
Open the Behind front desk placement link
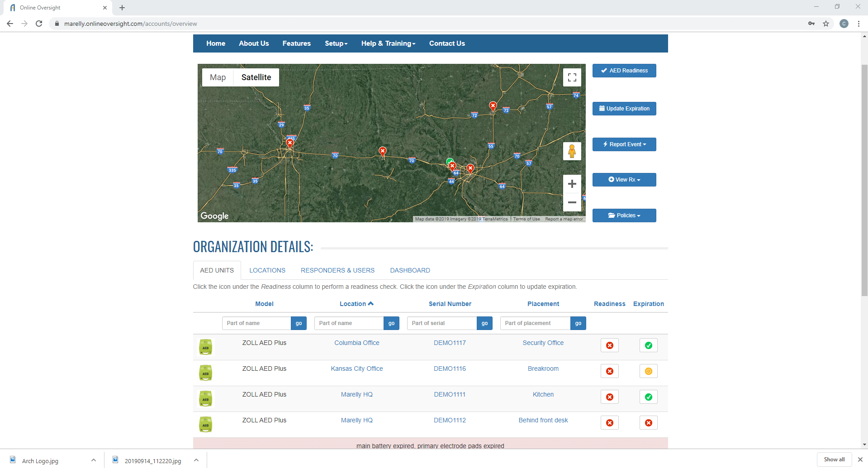click(543, 420)
